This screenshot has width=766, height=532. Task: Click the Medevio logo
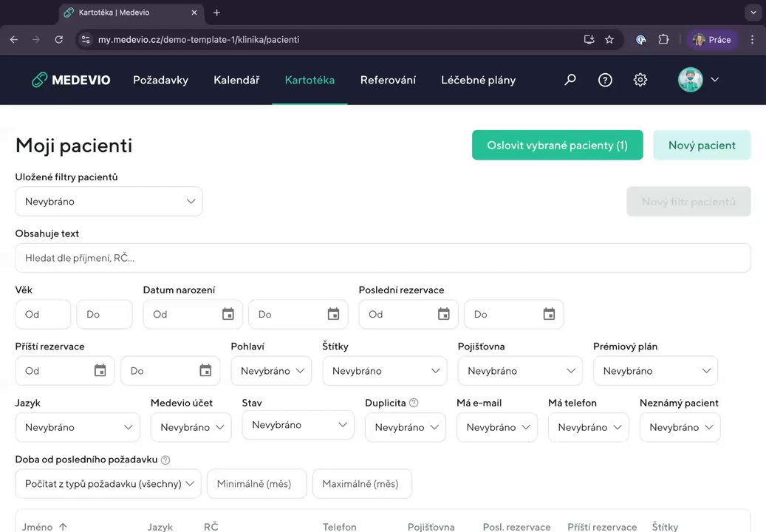pyautogui.click(x=71, y=80)
